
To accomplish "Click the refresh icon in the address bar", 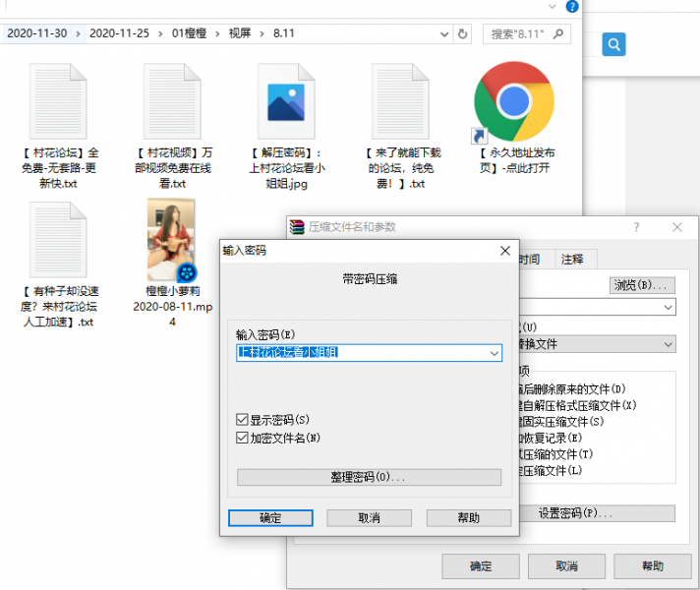I will 463,33.
